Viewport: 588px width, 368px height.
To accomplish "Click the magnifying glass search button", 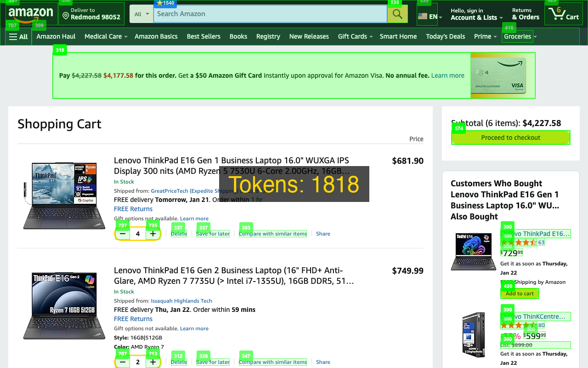I will click(397, 14).
